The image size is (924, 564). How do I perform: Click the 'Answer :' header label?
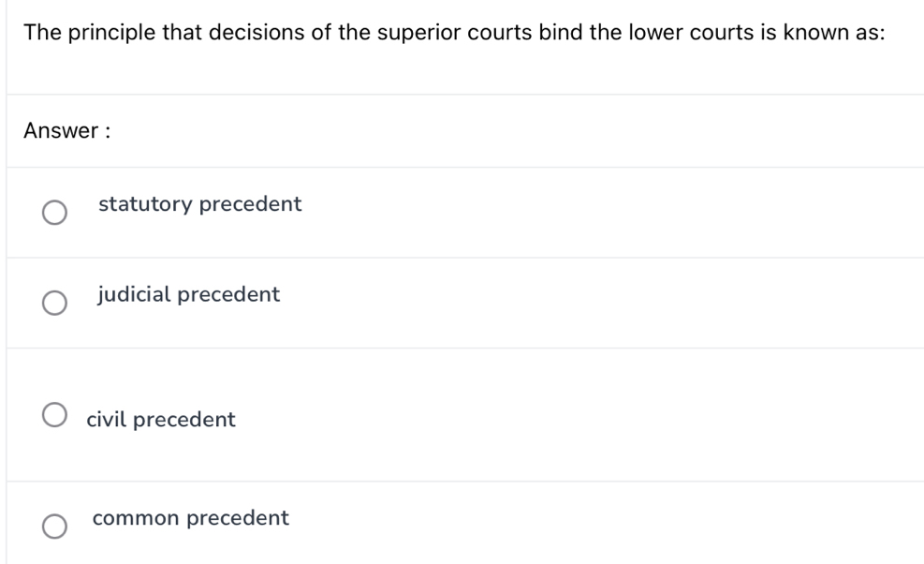(67, 130)
